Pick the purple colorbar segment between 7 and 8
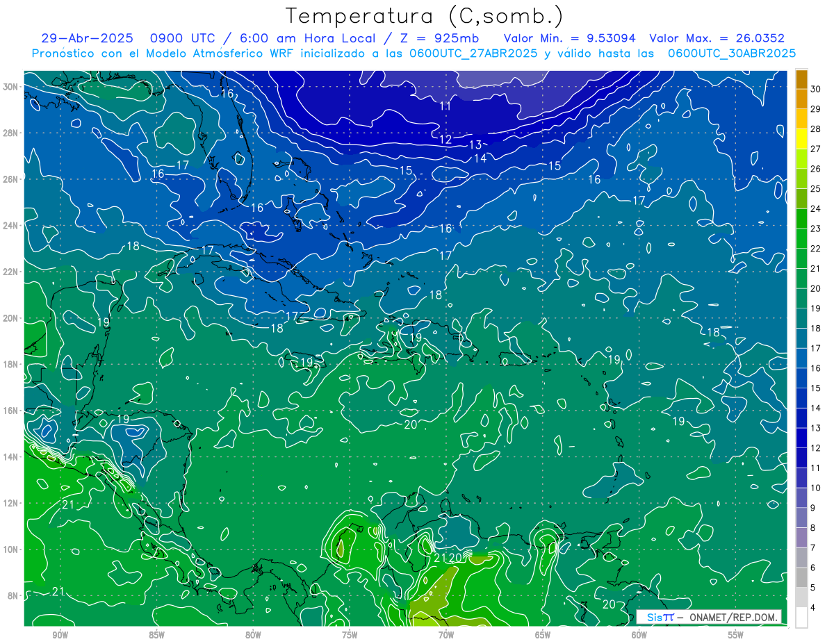The width and height of the screenshot is (834, 644). [x=802, y=538]
